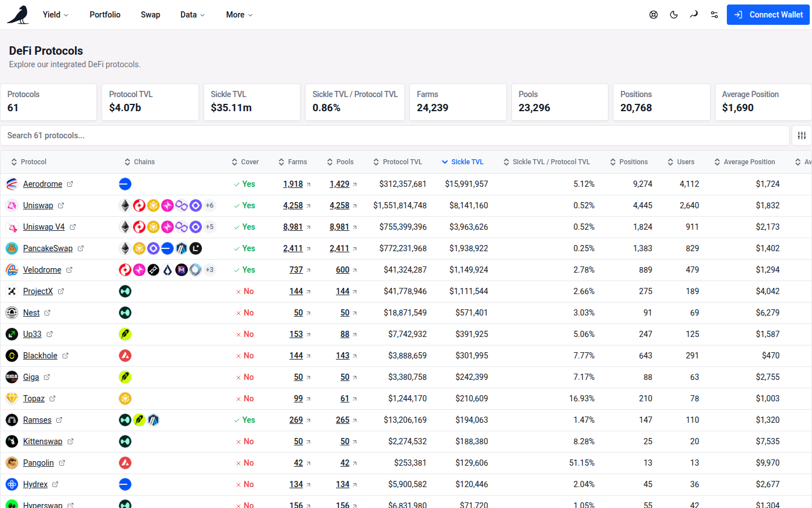Image resolution: width=812 pixels, height=508 pixels.
Task: Select the 51.15% ratio in Pangolin row
Action: 582,463
